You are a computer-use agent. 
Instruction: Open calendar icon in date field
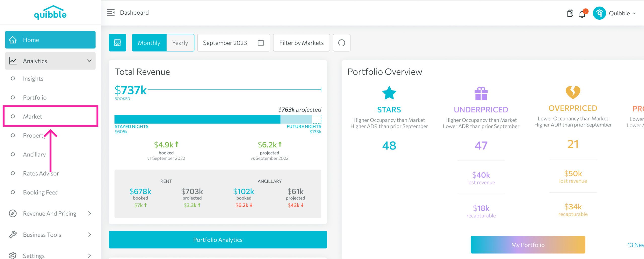tap(261, 43)
